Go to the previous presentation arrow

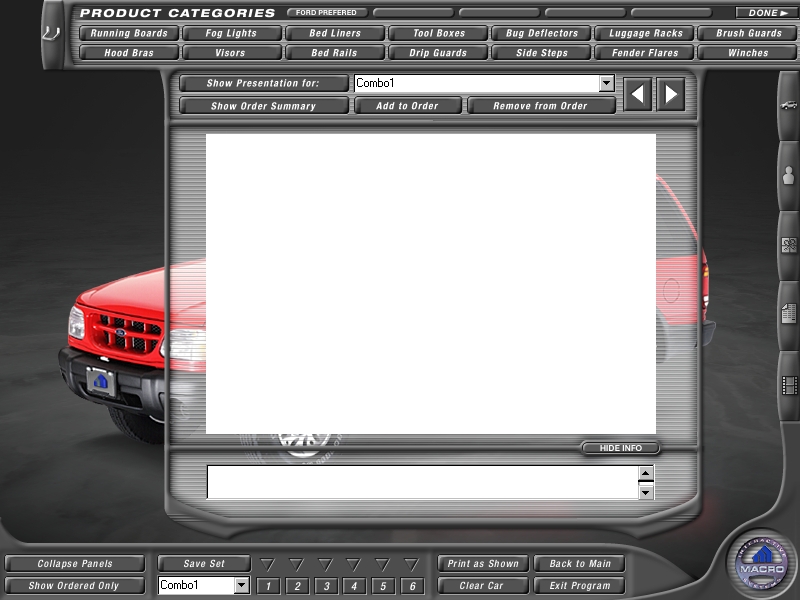(x=637, y=95)
